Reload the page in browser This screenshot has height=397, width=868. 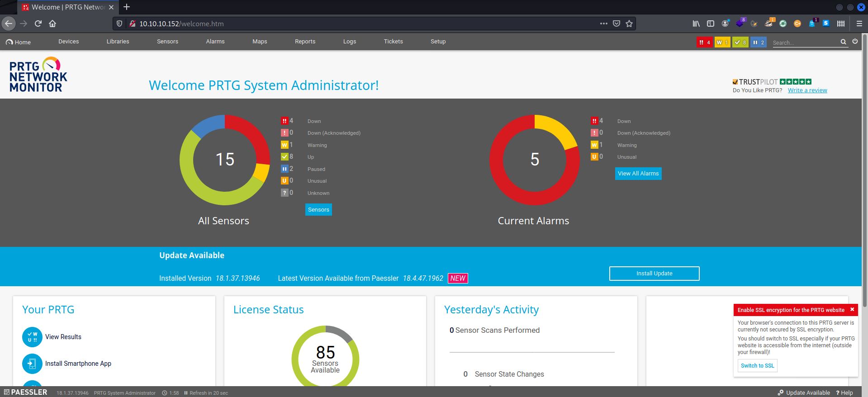[38, 24]
